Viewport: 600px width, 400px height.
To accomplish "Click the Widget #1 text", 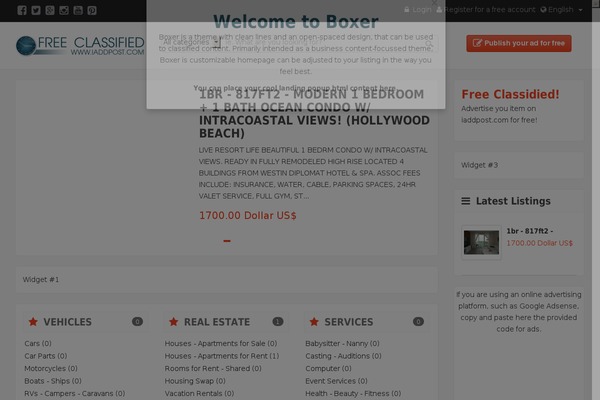I will pos(41,279).
